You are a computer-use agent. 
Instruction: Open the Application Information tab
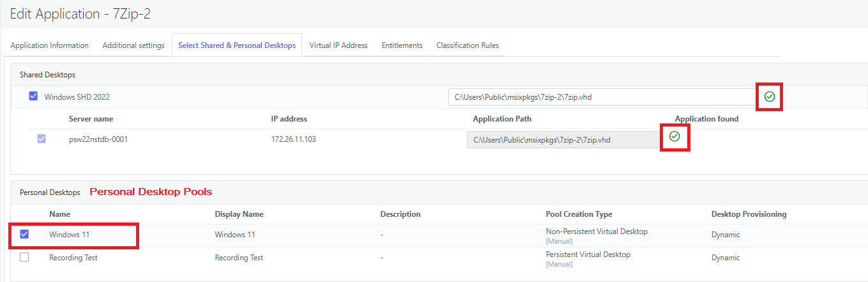coord(50,45)
